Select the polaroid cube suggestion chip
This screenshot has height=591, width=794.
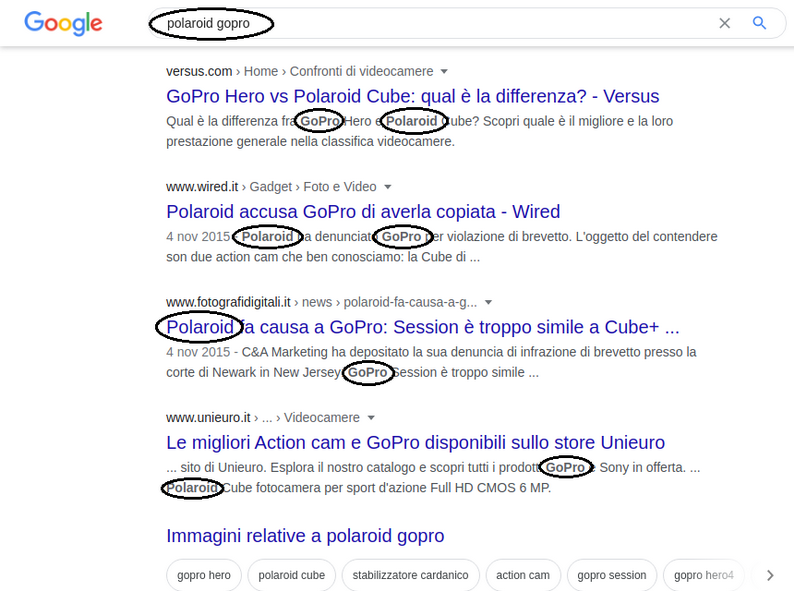pyautogui.click(x=292, y=575)
